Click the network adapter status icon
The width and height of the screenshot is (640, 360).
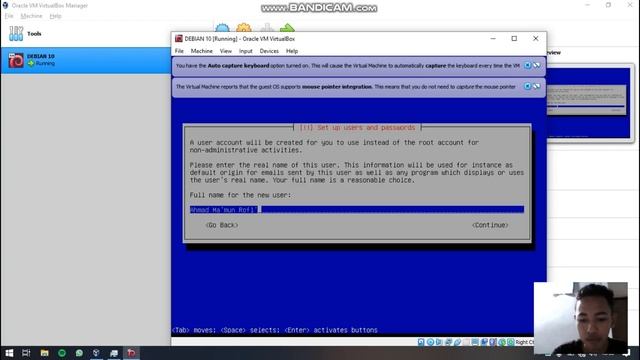[448, 342]
